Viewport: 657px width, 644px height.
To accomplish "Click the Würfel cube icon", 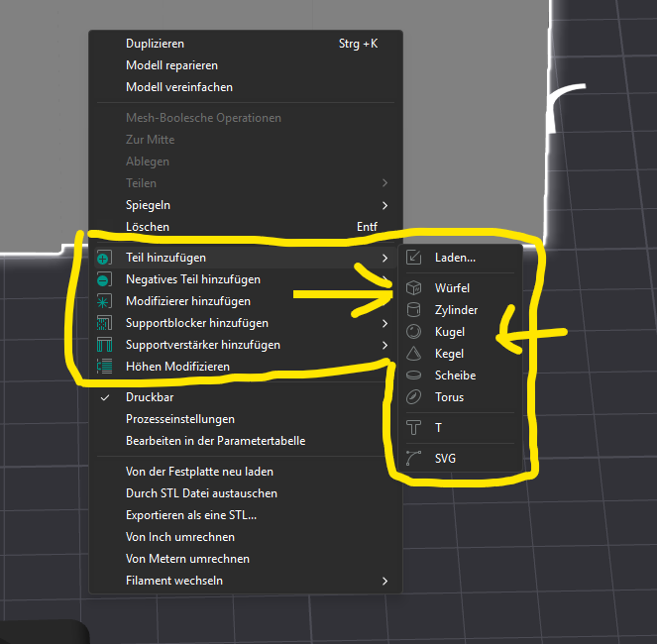I will click(413, 288).
